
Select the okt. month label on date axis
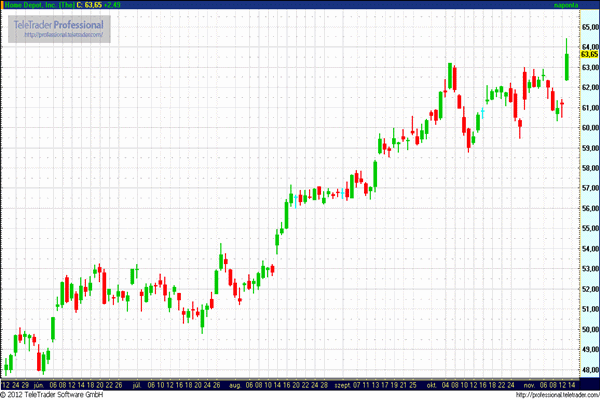coord(432,383)
